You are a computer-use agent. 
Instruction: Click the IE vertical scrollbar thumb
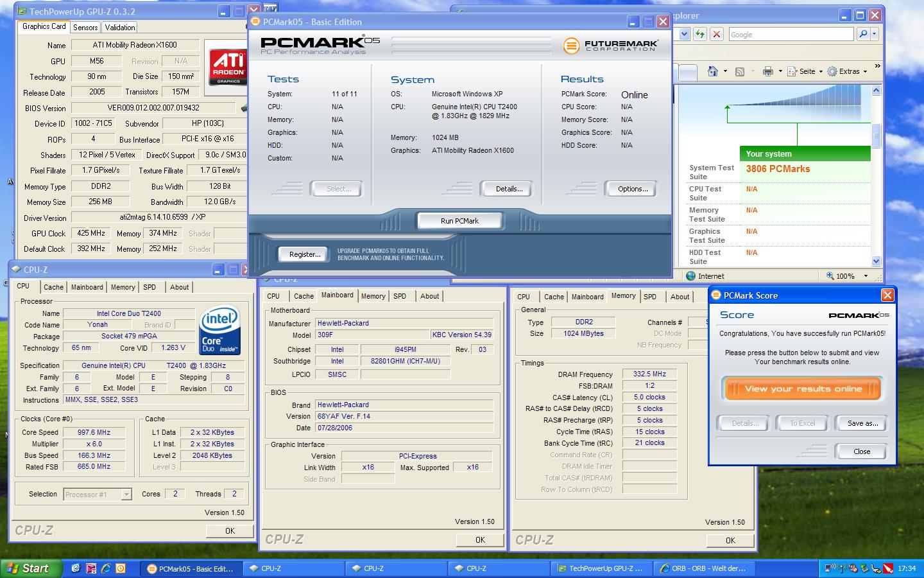click(x=877, y=136)
